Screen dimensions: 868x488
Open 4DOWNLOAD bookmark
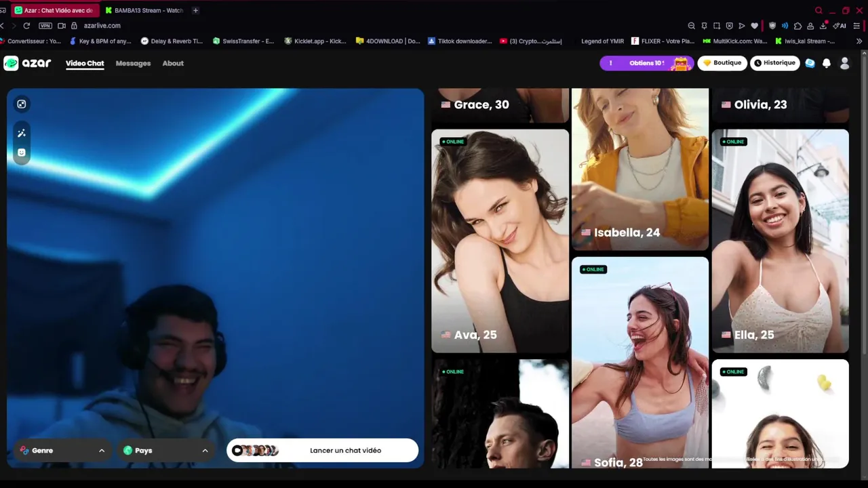point(387,41)
